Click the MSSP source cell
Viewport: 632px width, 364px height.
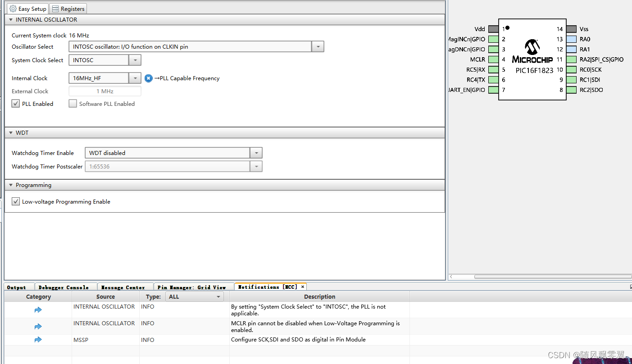click(105, 340)
